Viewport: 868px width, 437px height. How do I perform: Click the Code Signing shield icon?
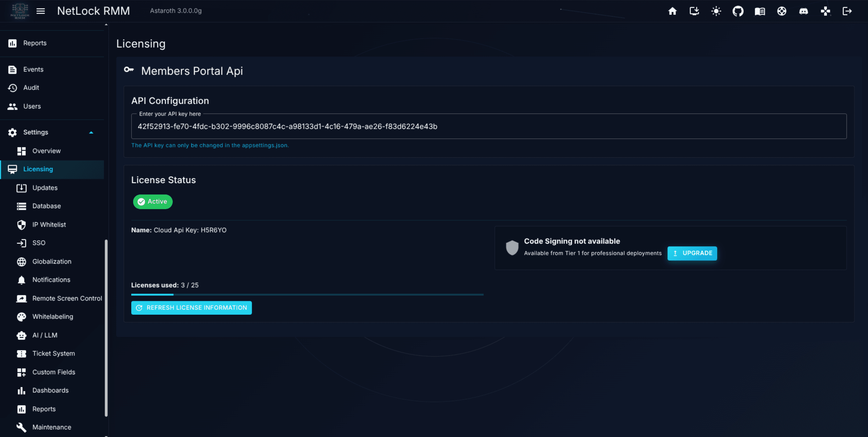pyautogui.click(x=512, y=248)
